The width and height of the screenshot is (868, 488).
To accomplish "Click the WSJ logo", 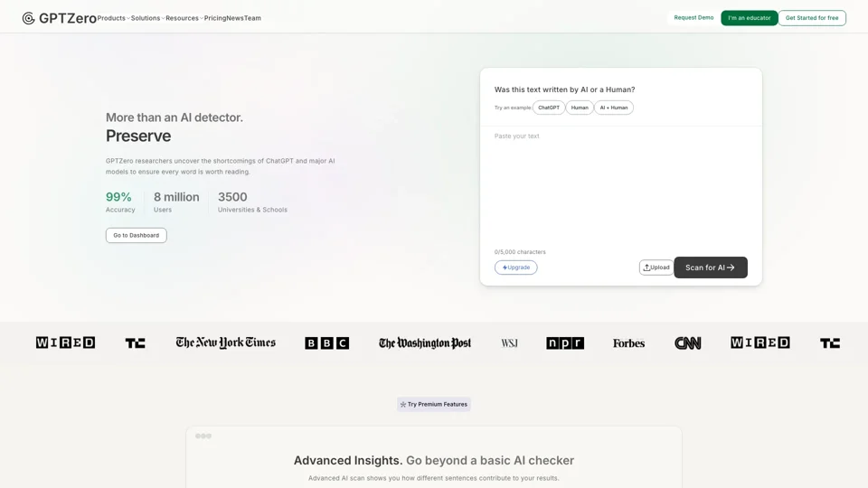I will pos(509,343).
